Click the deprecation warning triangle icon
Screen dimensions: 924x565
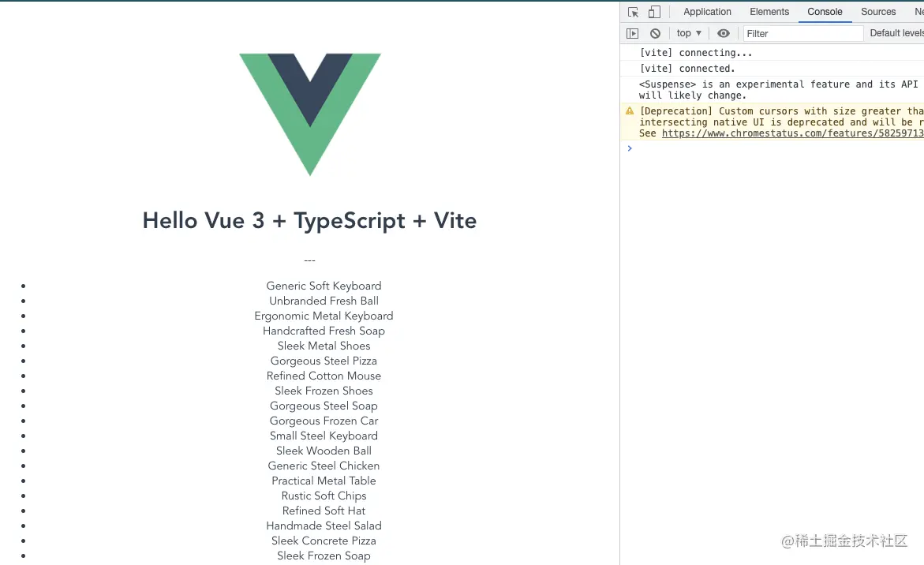(630, 110)
